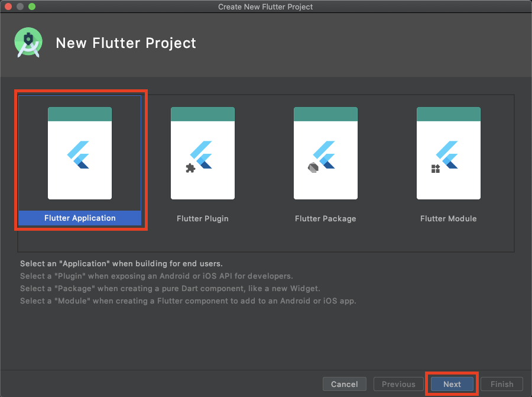Click the "Module" description line
The width and height of the screenshot is (532, 397).
pyautogui.click(x=188, y=301)
